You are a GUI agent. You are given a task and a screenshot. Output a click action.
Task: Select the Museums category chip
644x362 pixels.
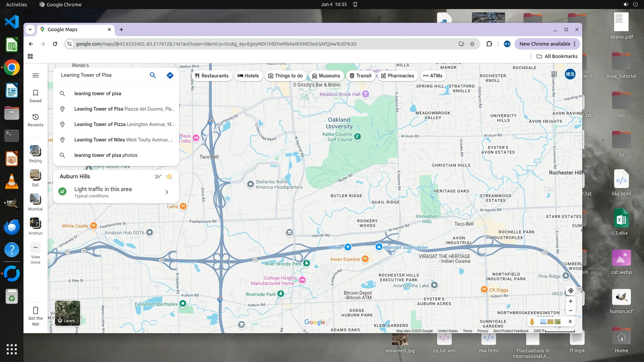326,76
